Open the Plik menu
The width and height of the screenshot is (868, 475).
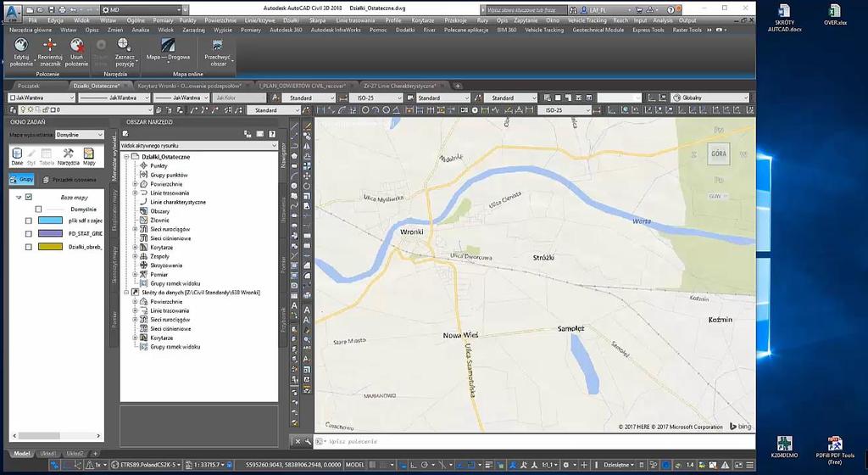point(33,20)
